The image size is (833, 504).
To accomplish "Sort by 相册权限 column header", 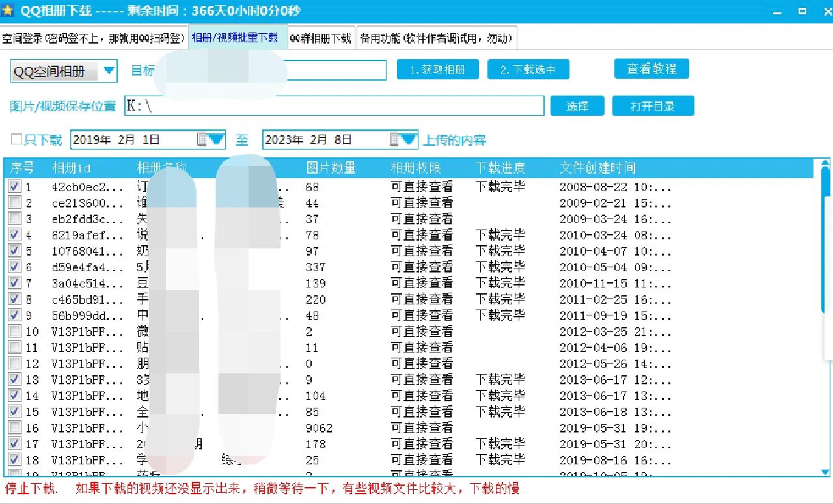I will point(415,168).
